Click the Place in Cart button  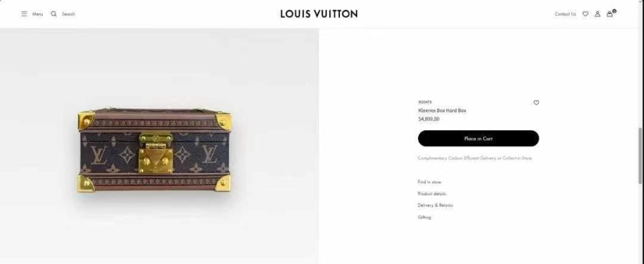(478, 138)
